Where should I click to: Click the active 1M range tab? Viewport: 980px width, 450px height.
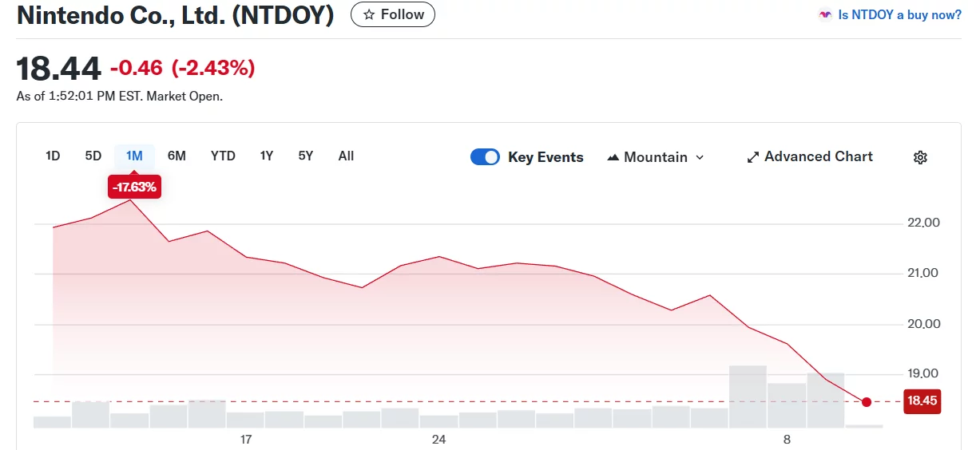coord(134,156)
